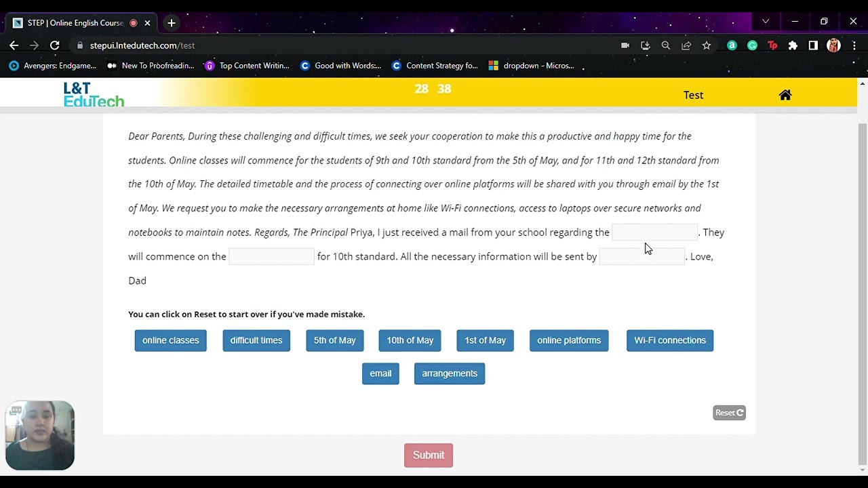Select the 'online classes' answer chip
This screenshot has height=488, width=868.
[171, 340]
